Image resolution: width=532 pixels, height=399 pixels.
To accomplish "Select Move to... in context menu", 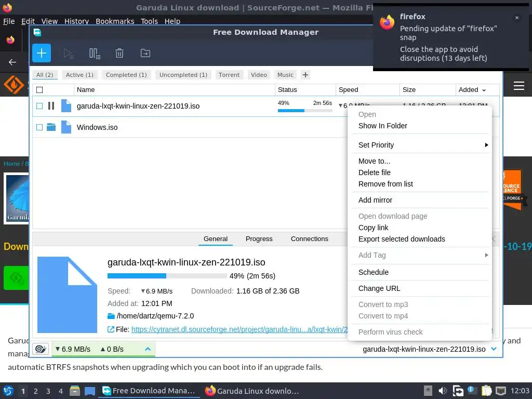I will pyautogui.click(x=374, y=161).
